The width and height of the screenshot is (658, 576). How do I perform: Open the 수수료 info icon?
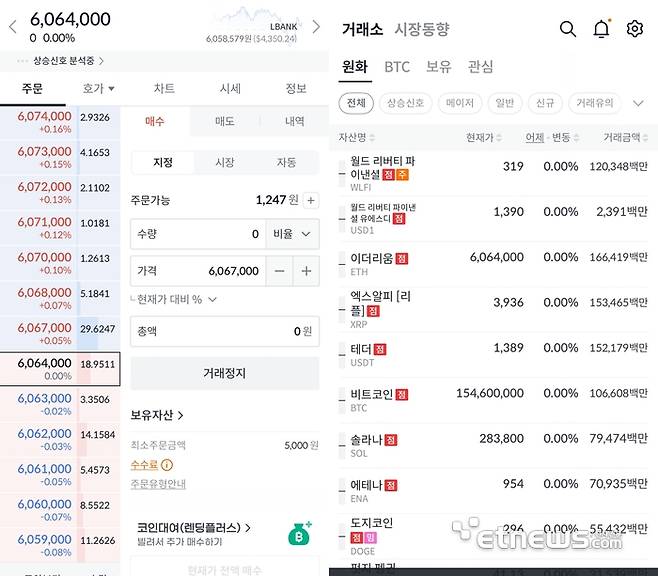pyautogui.click(x=167, y=465)
